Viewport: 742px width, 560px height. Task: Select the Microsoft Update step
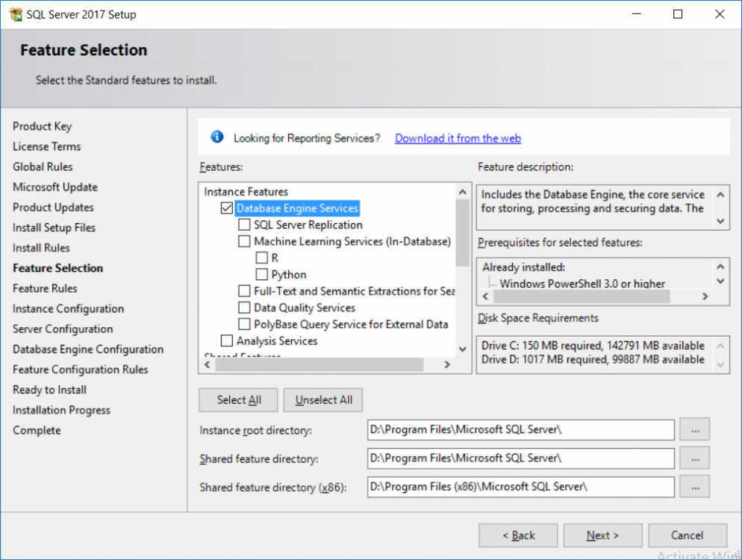tap(55, 187)
